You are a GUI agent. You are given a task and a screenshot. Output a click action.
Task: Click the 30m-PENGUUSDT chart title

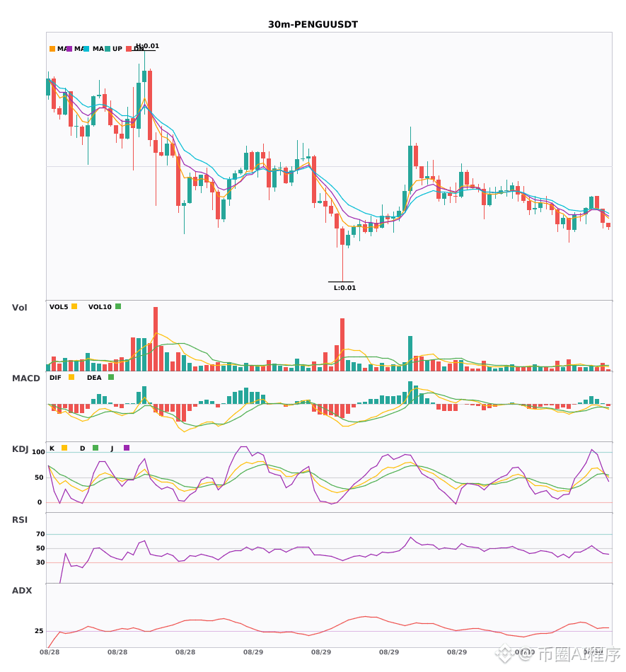tap(313, 25)
